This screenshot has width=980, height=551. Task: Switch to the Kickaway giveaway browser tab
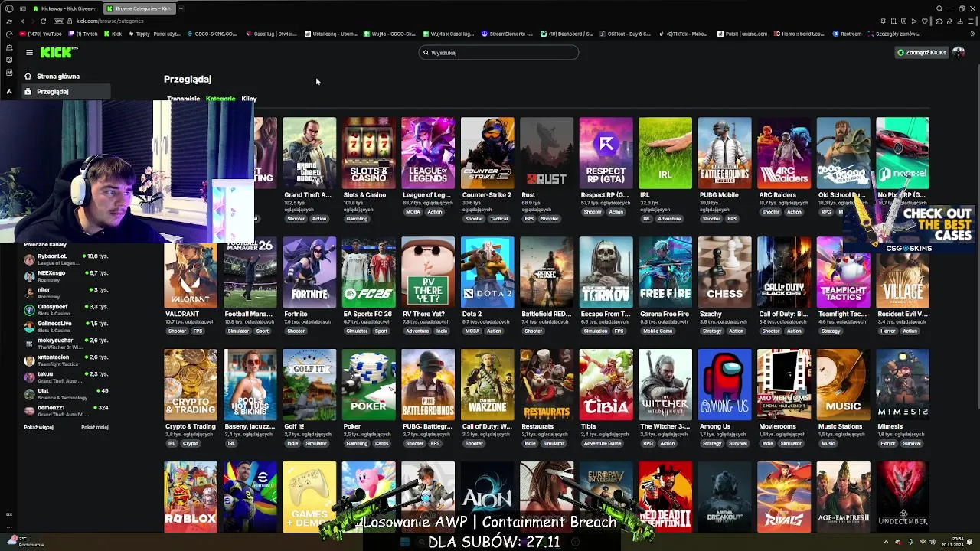(x=65, y=8)
